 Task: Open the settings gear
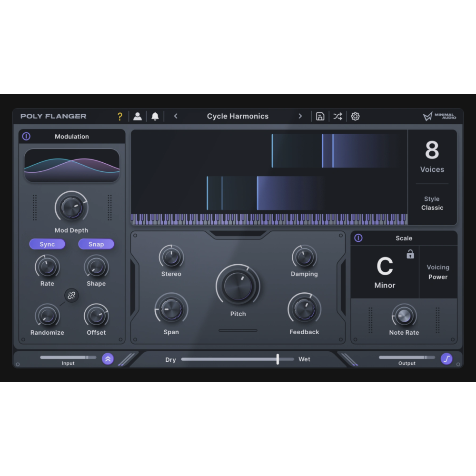click(355, 116)
